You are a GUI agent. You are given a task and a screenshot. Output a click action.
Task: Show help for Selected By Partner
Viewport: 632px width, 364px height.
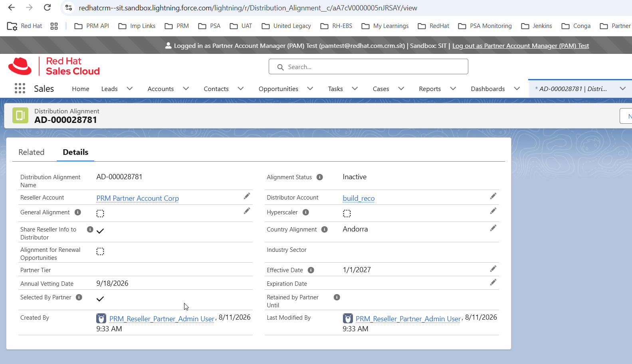tap(79, 297)
